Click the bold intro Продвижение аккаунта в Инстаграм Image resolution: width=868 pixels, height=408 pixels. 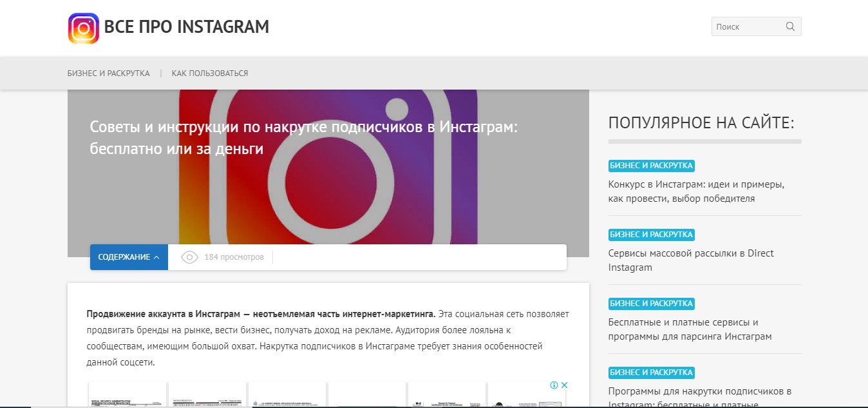pos(261,314)
